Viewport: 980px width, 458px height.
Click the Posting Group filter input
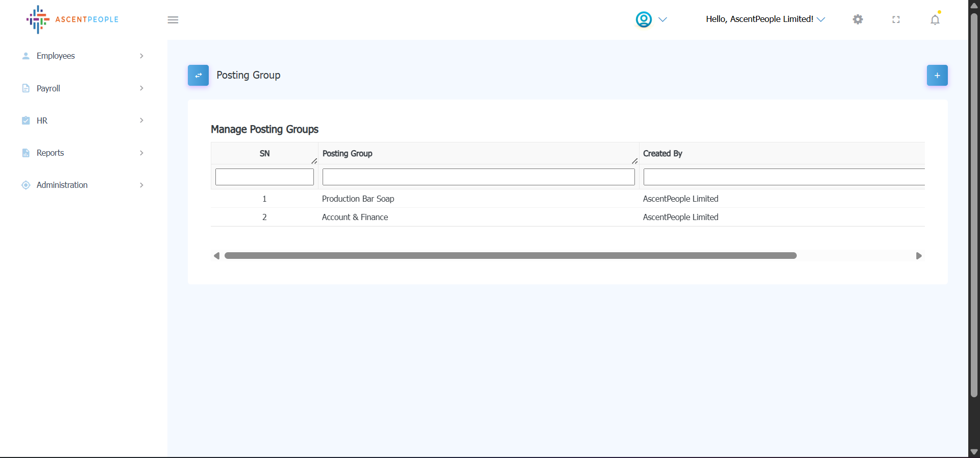[478, 177]
